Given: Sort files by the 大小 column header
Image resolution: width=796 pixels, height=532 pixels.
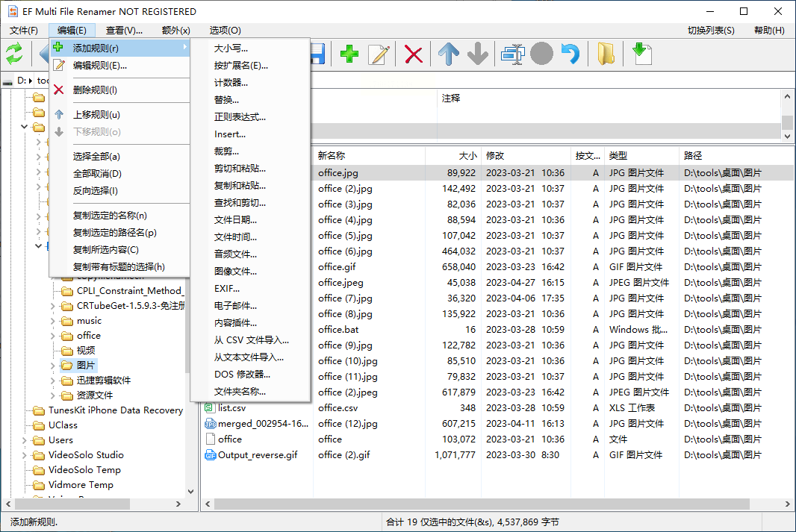Looking at the screenshot, I should (x=467, y=156).
